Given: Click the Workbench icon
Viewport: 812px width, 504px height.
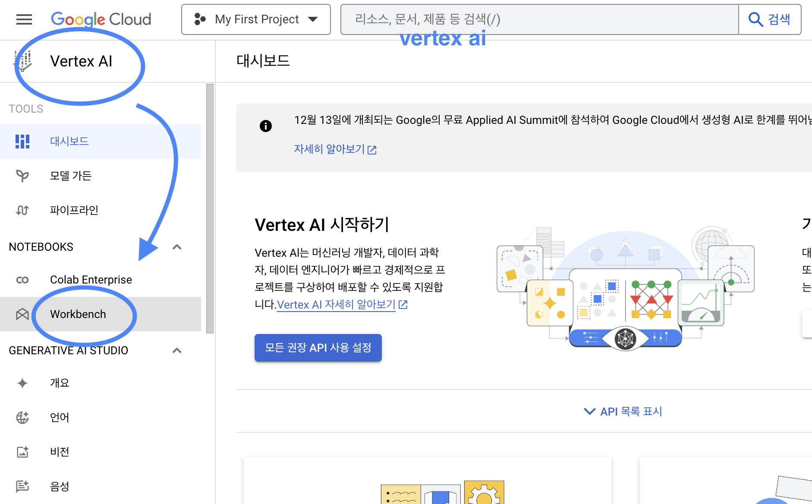Looking at the screenshot, I should (x=22, y=314).
